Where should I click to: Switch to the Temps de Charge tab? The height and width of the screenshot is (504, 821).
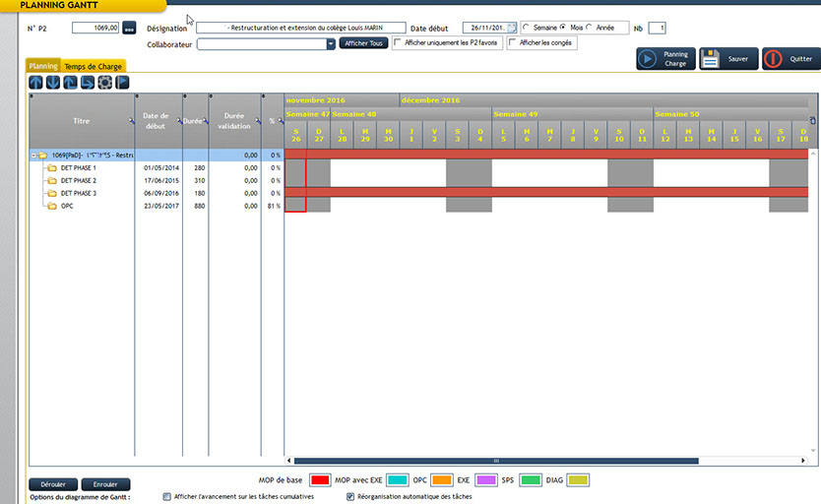pos(94,66)
